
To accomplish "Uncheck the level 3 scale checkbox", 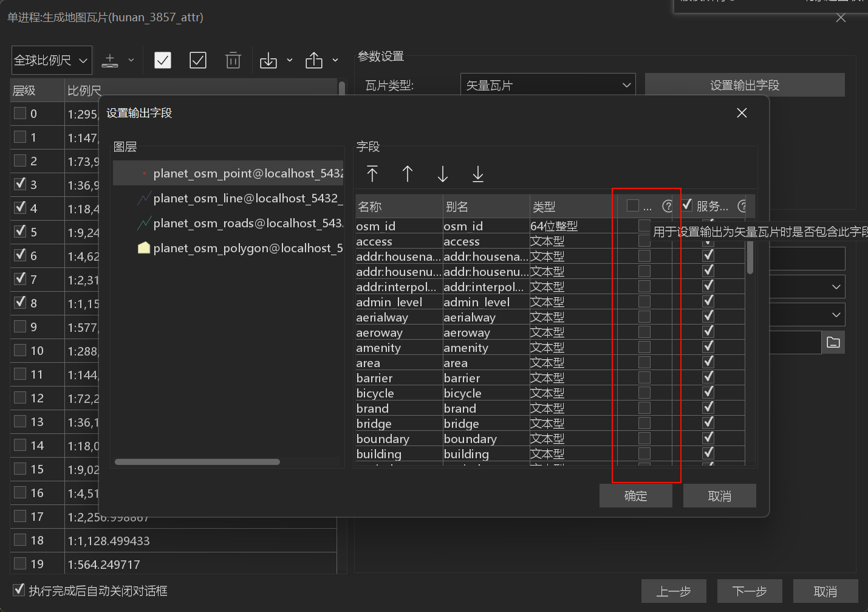I will 20,184.
